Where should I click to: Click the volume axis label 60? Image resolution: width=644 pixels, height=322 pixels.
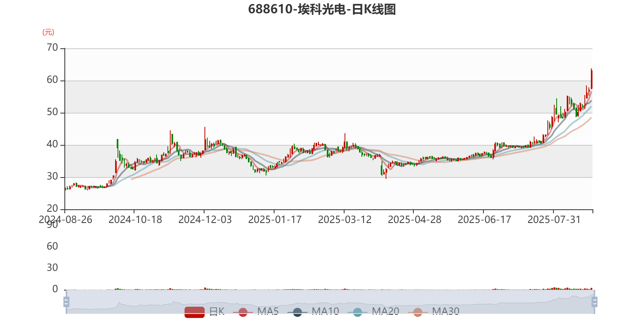click(52, 246)
